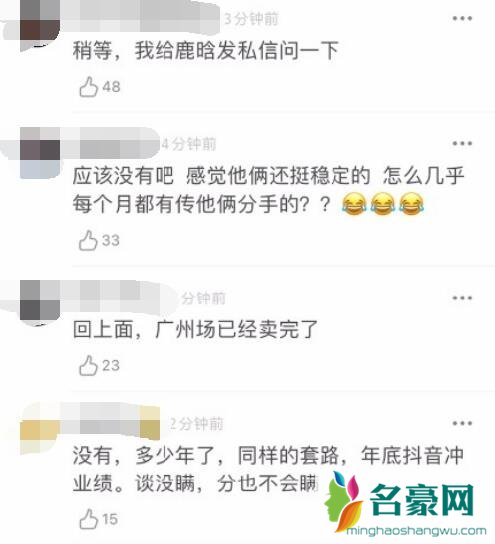
Task: Open more options for the 广州场 comment
Action: (x=462, y=298)
